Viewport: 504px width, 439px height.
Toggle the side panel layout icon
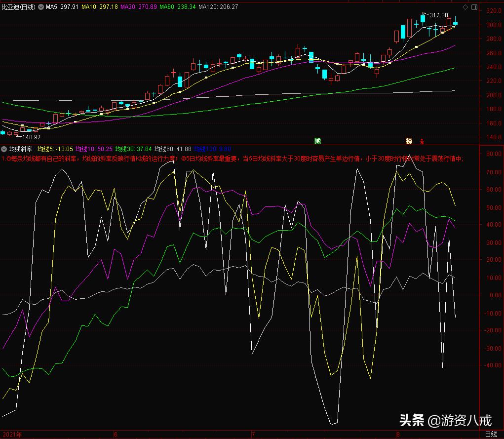tap(474, 7)
